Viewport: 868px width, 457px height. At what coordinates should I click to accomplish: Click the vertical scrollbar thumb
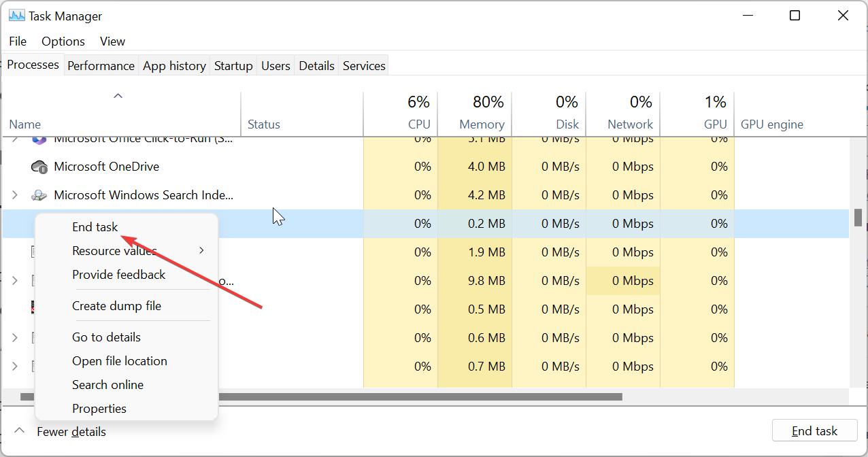point(858,218)
